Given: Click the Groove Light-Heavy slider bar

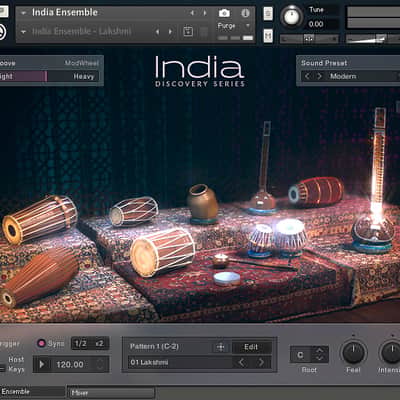Looking at the screenshot, I should [x=49, y=76].
